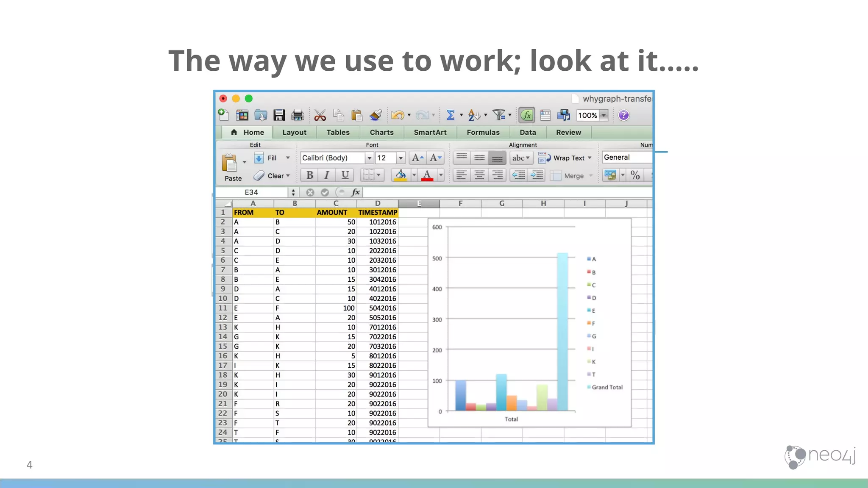The width and height of the screenshot is (868, 488).
Task: Switch to the SmartArt tab
Action: point(430,132)
